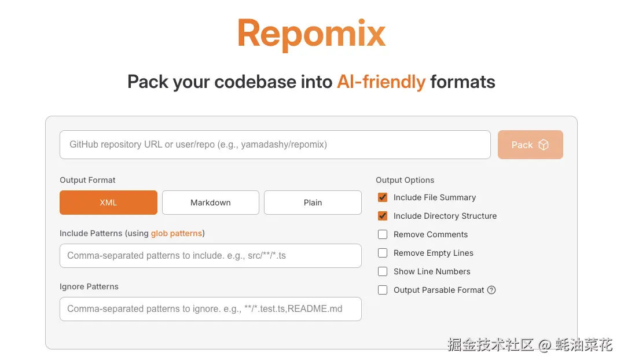Click the Output Format label
624x364 pixels.
coord(87,180)
